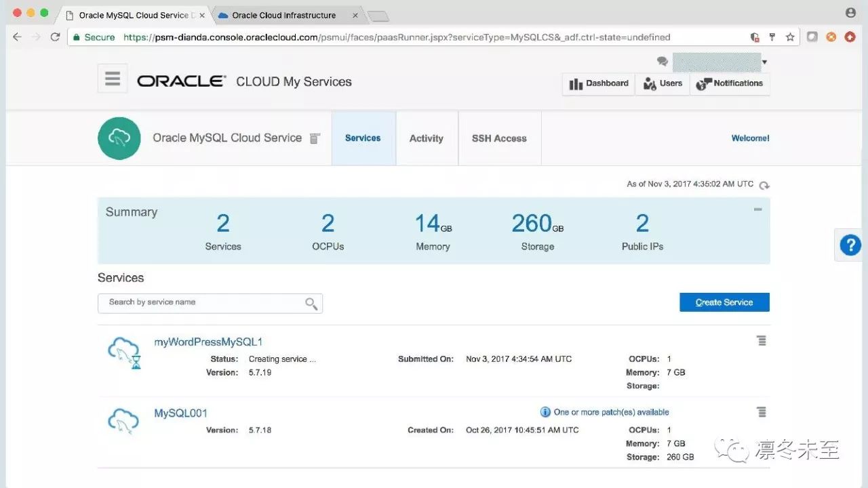This screenshot has height=488, width=868.
Task: Click 'Nov 3, 2017 4:34:54 AM UTC' submitted time
Action: click(519, 359)
